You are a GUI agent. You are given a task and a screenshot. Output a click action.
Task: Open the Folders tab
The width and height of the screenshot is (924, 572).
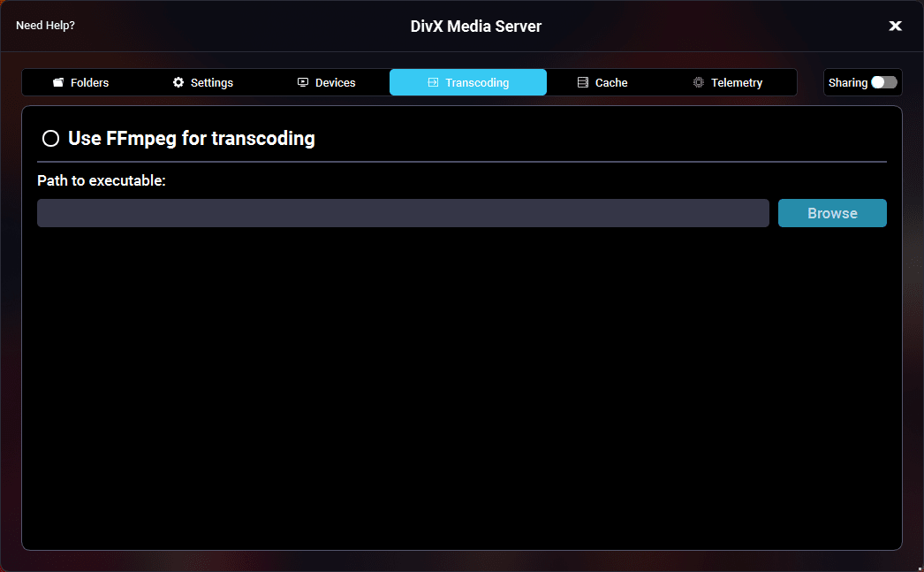coord(89,82)
